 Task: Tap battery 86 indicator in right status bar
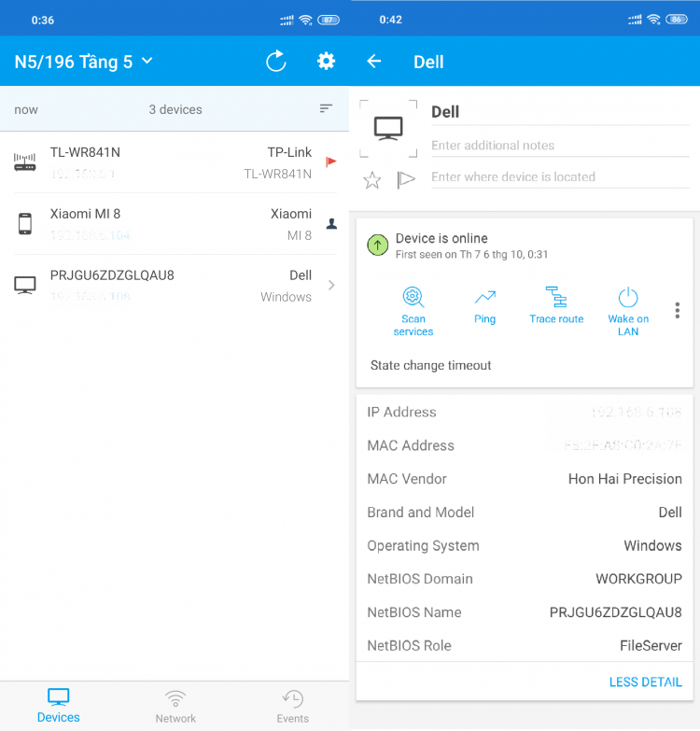pyautogui.click(x=677, y=19)
